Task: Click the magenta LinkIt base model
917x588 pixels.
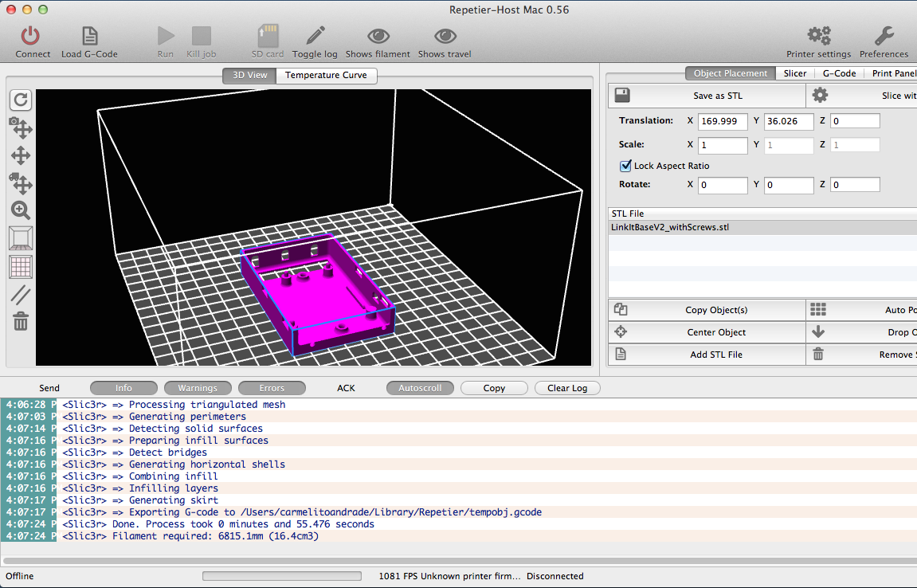Action: (318, 294)
